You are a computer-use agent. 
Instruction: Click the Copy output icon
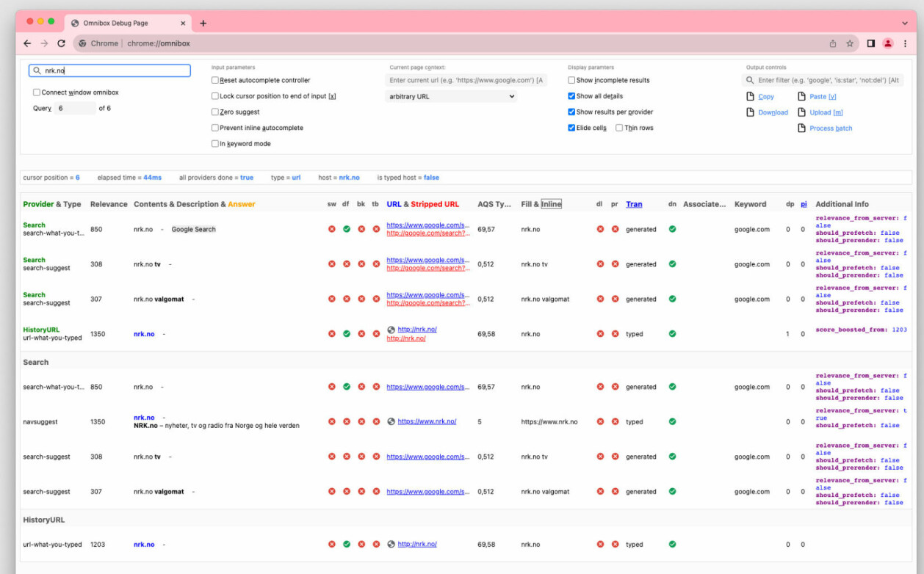click(x=750, y=96)
